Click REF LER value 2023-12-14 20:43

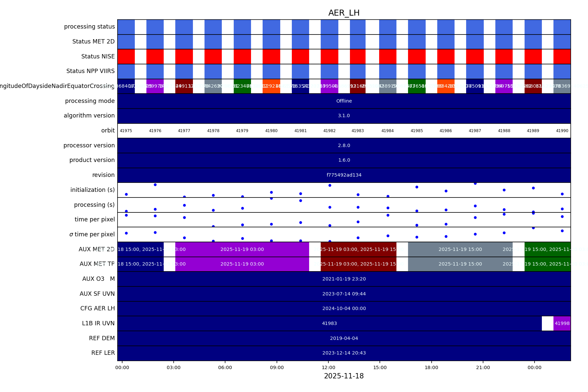click(344, 353)
